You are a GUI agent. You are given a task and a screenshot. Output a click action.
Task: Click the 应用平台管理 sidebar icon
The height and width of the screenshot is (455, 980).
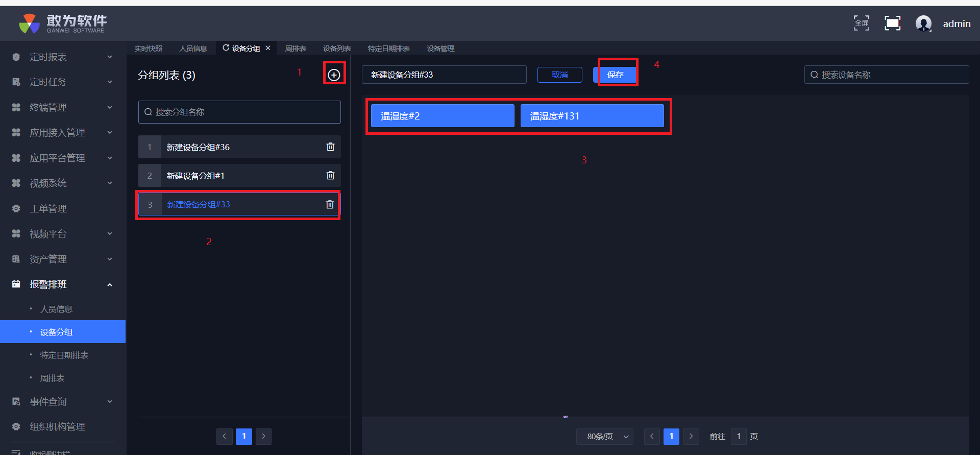[16, 158]
